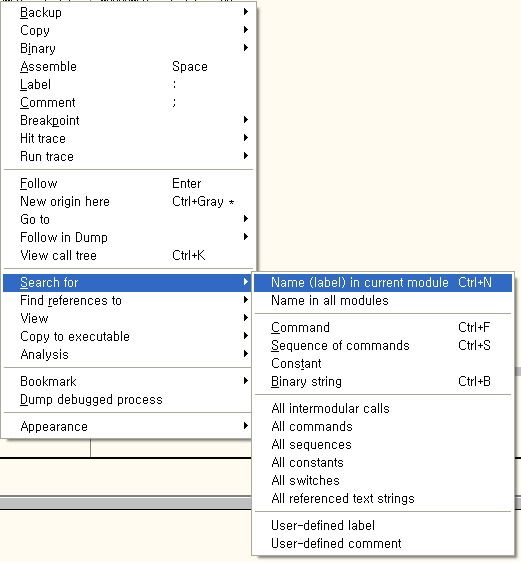521x562 pixels.
Task: Search for User-defined comment
Action: (x=383, y=543)
